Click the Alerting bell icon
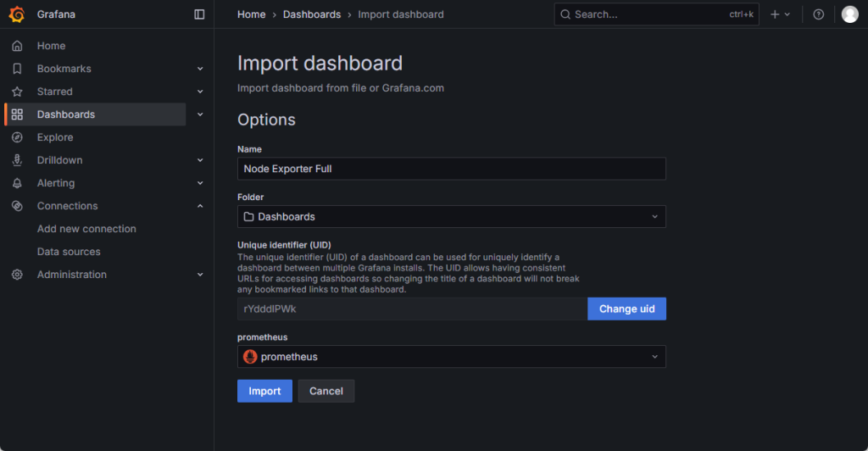Image resolution: width=868 pixels, height=451 pixels. (17, 183)
